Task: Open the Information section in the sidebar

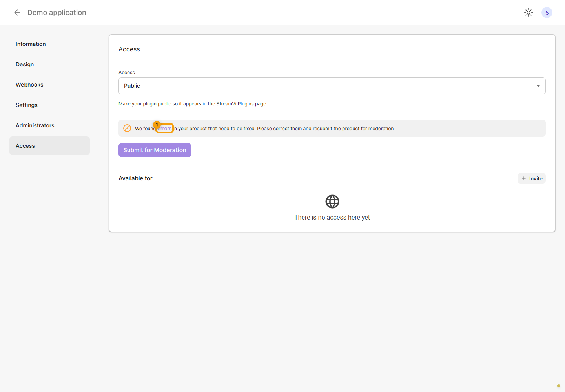Action: tap(49, 44)
